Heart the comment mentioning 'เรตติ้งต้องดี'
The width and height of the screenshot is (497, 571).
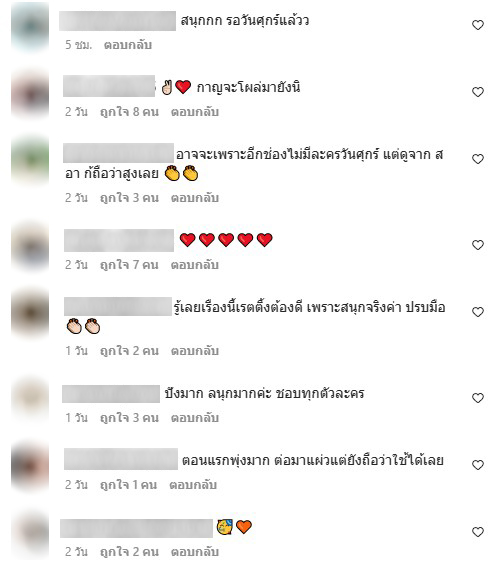point(478,312)
